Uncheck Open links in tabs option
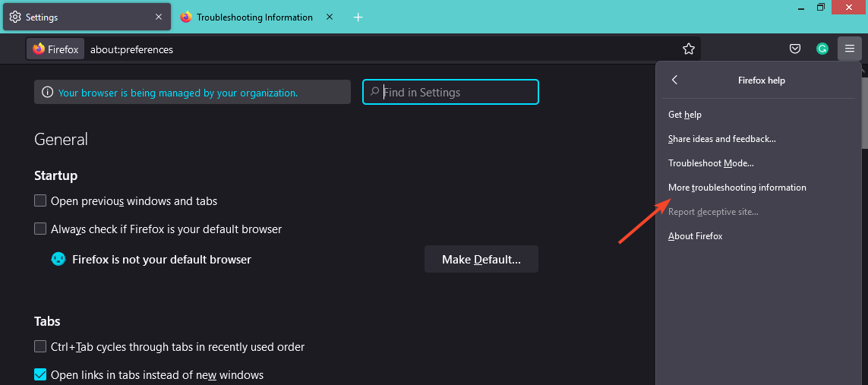 39,374
